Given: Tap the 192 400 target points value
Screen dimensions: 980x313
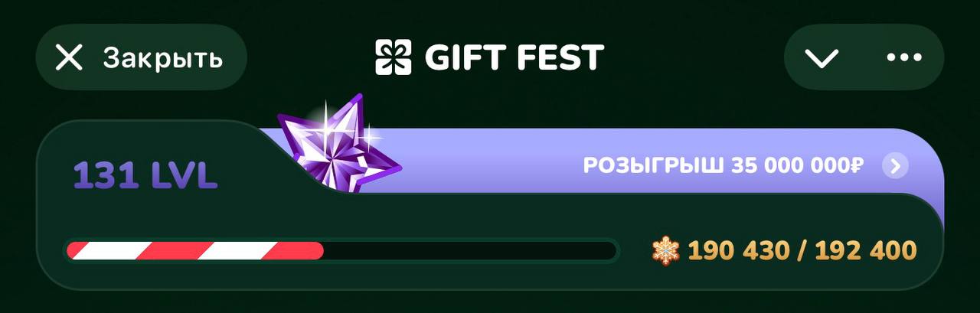Looking at the screenshot, I should click(x=865, y=250).
